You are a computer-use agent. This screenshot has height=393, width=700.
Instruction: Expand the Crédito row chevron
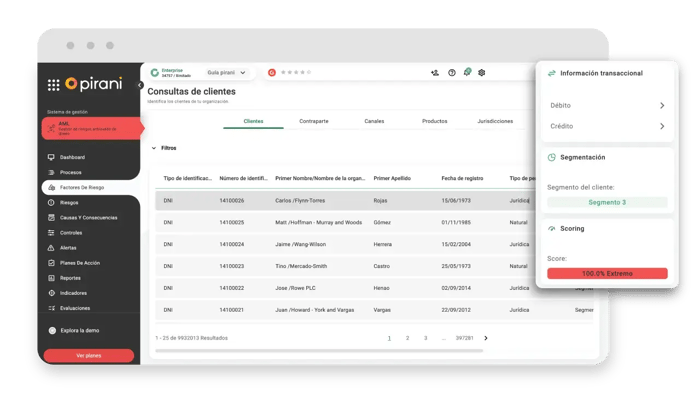(662, 126)
